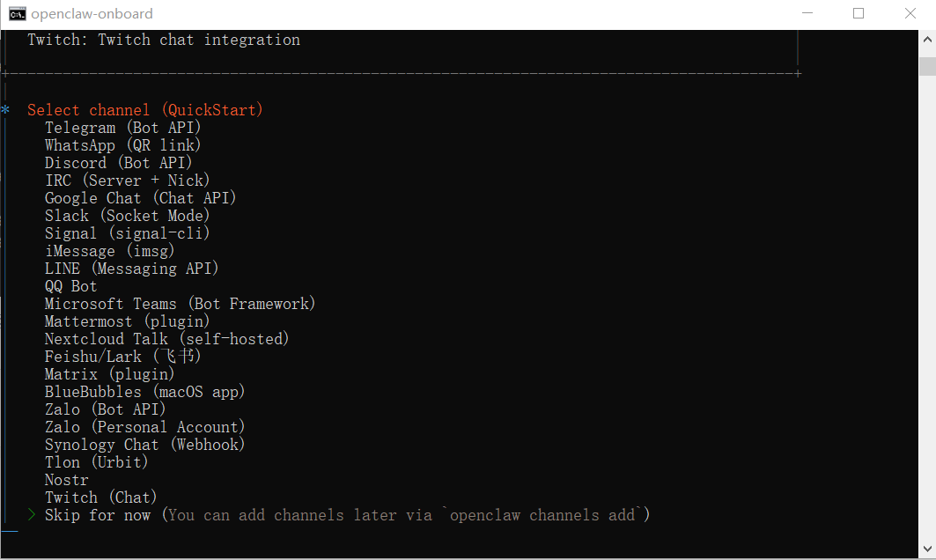This screenshot has width=936, height=560.
Task: Choose LINE (Messaging API) channel
Action: coord(132,269)
